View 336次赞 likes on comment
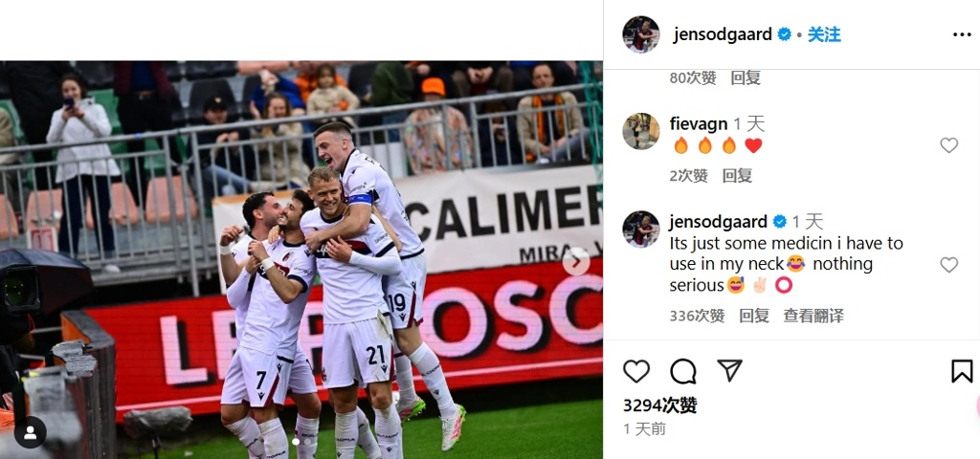This screenshot has width=980, height=459. [697, 316]
